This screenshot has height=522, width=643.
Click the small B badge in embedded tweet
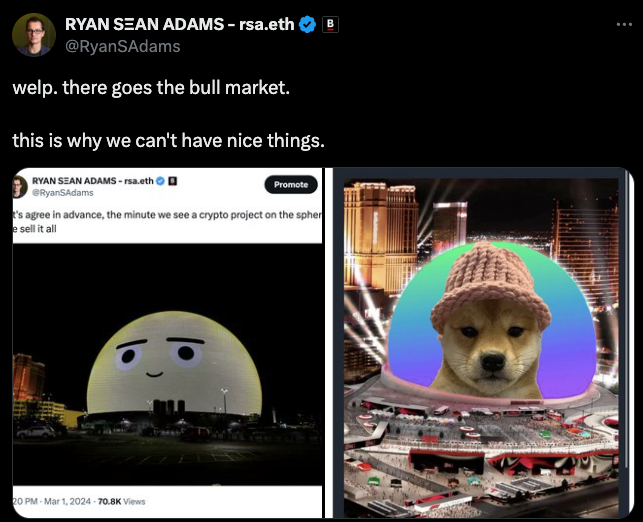click(173, 181)
